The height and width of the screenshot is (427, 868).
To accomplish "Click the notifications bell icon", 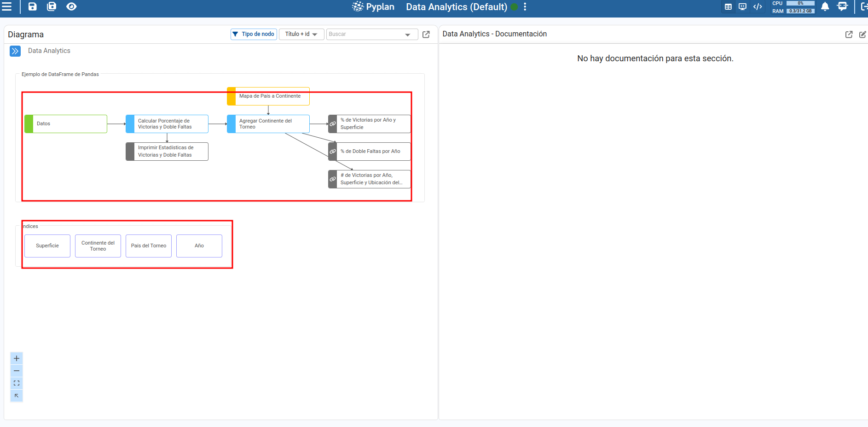I will click(825, 6).
